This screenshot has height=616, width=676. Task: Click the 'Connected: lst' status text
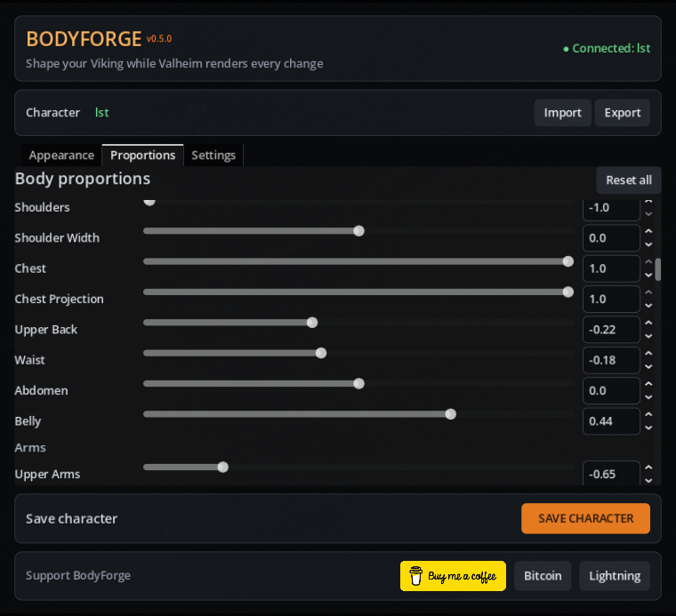click(607, 49)
